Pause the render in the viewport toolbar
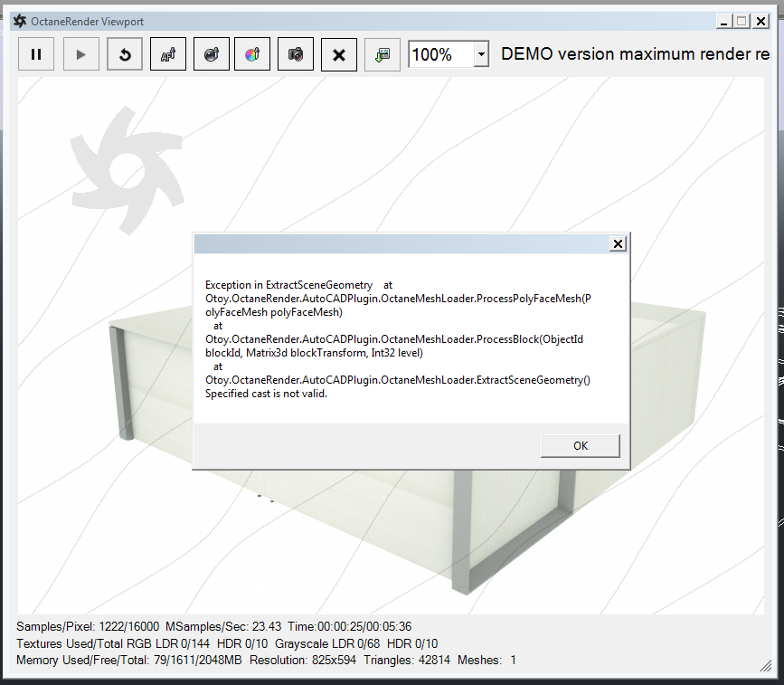 click(36, 54)
